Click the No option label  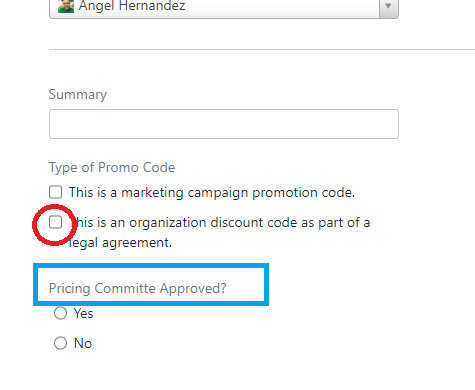point(83,343)
